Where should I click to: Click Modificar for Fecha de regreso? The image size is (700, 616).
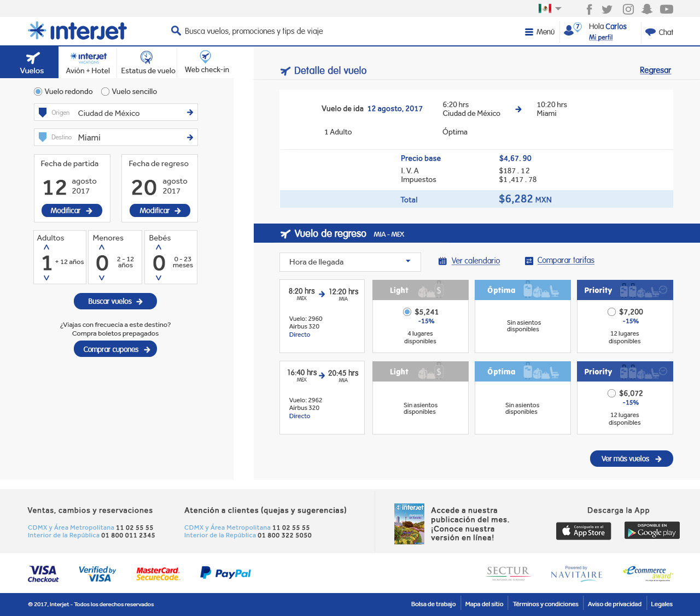[160, 210]
